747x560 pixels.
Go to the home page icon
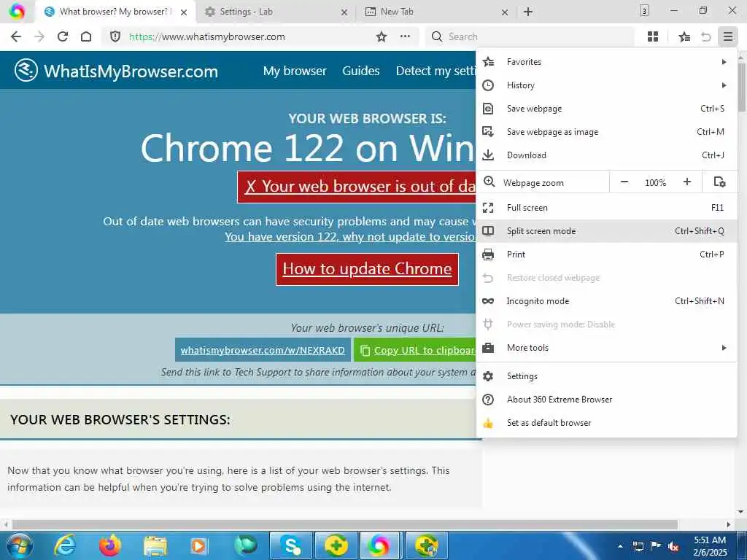click(86, 36)
